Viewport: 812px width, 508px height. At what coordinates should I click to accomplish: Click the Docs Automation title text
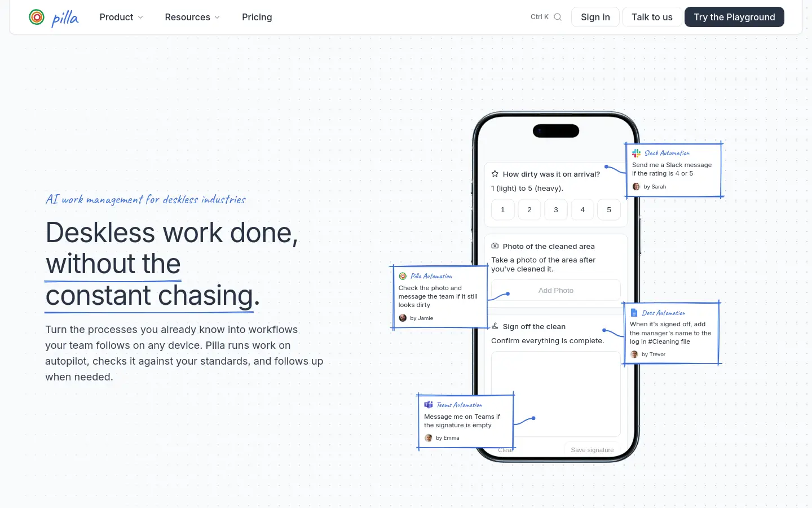664,313
